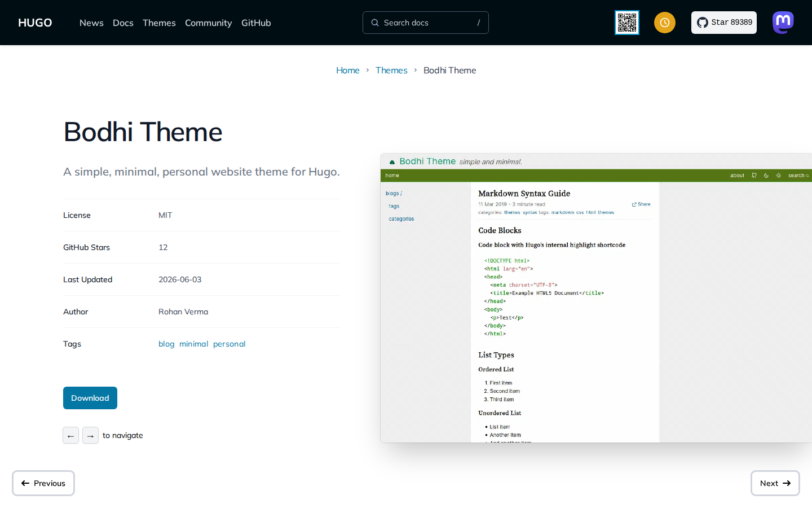This screenshot has width=812, height=508.
Task: Open the News menu item
Action: [91, 23]
